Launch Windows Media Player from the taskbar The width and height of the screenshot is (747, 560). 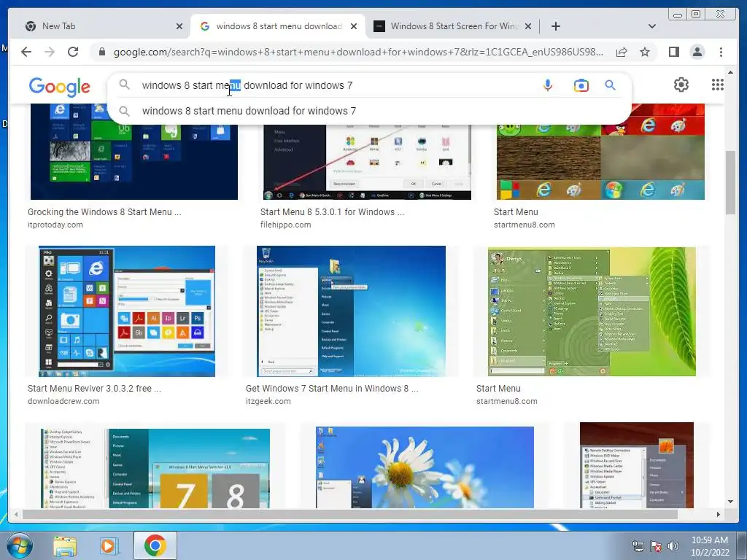pyautogui.click(x=109, y=545)
